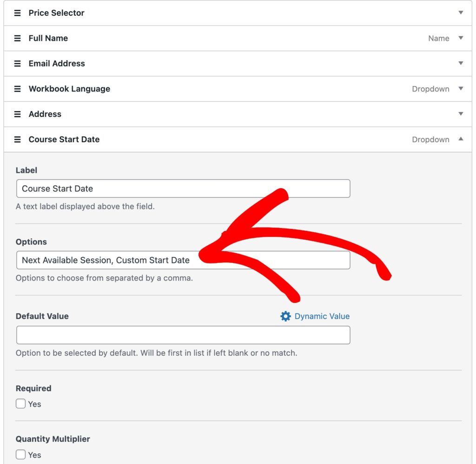
Task: Collapse the Course Start Date panel arrow
Action: click(461, 139)
